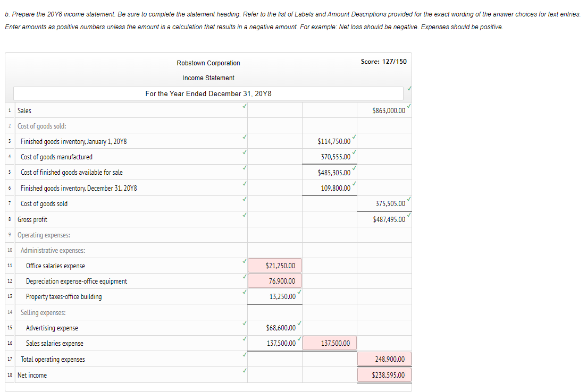
Task: Click the statement heading date field
Action: (208, 93)
